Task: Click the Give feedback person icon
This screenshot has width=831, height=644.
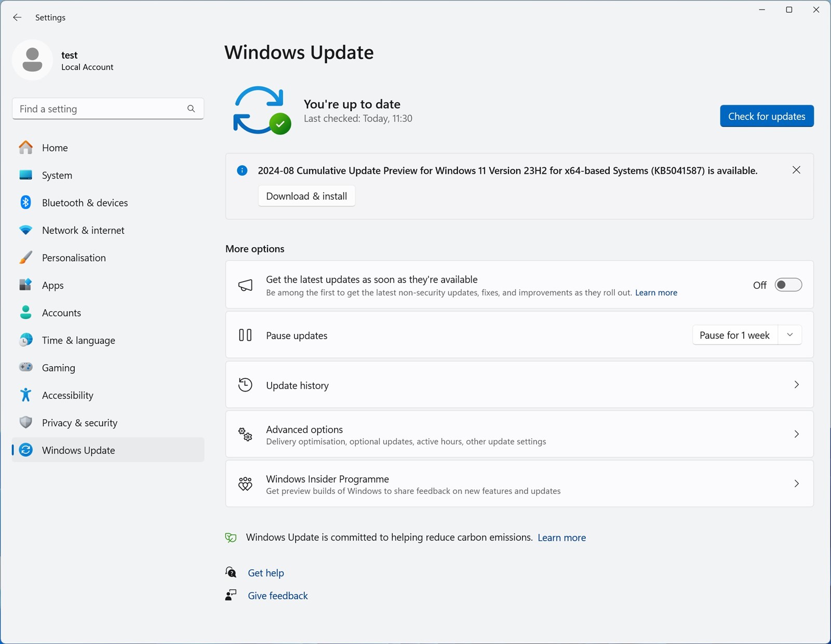Action: (231, 595)
